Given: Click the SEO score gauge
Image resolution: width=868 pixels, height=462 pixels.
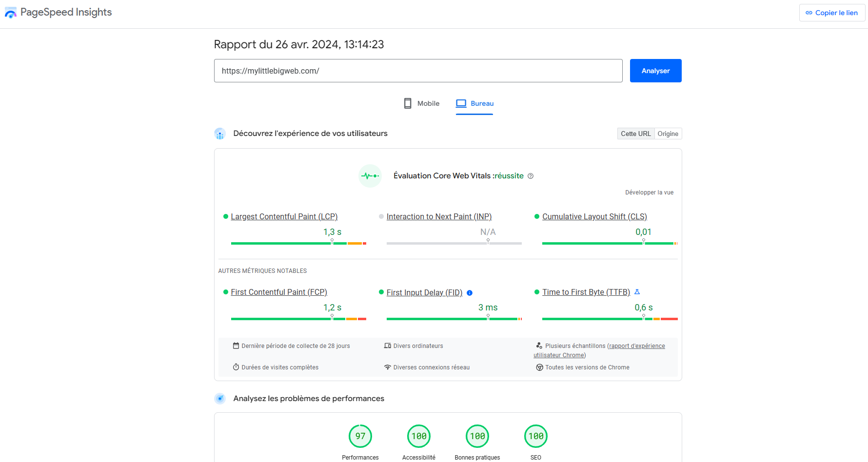Looking at the screenshot, I should [535, 436].
